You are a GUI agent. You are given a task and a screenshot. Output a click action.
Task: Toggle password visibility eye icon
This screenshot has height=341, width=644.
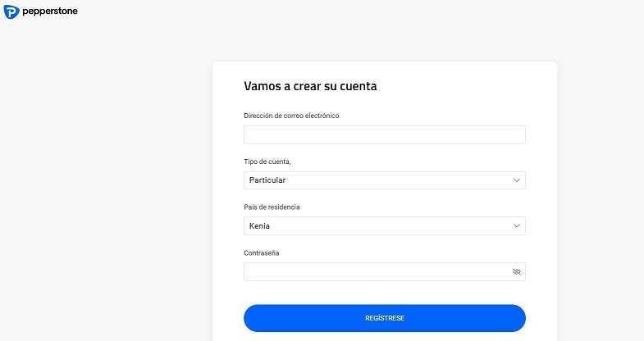tap(516, 271)
